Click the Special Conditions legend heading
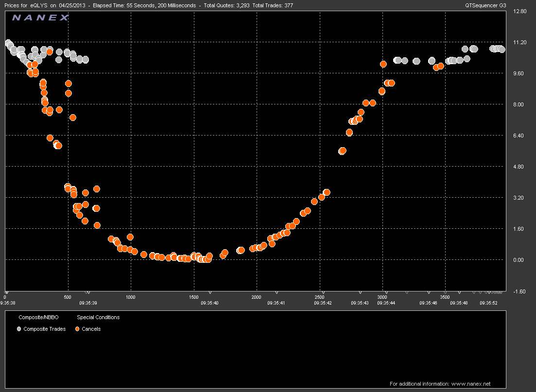Screen dimensions: 536x392 coord(98,317)
